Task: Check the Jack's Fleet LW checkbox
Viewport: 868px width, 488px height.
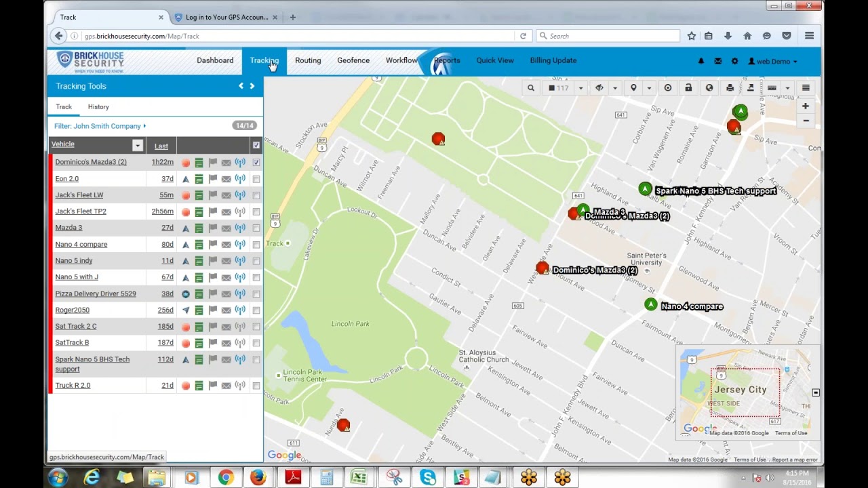Action: tap(256, 196)
